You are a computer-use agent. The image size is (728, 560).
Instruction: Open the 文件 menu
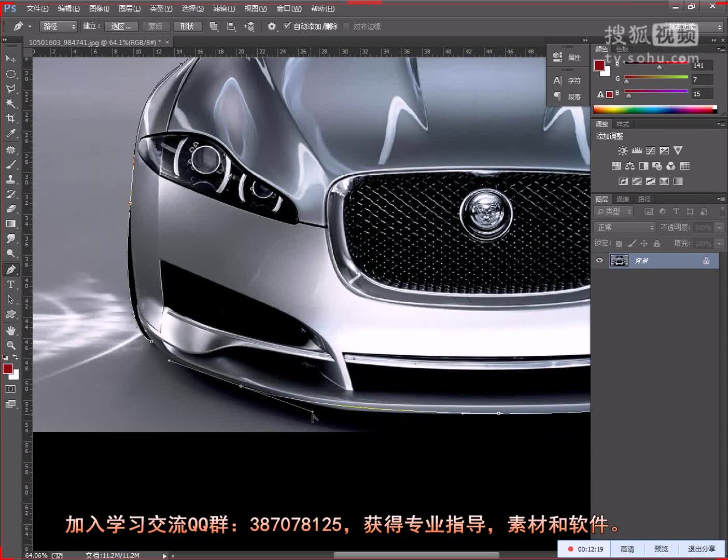pyautogui.click(x=37, y=8)
